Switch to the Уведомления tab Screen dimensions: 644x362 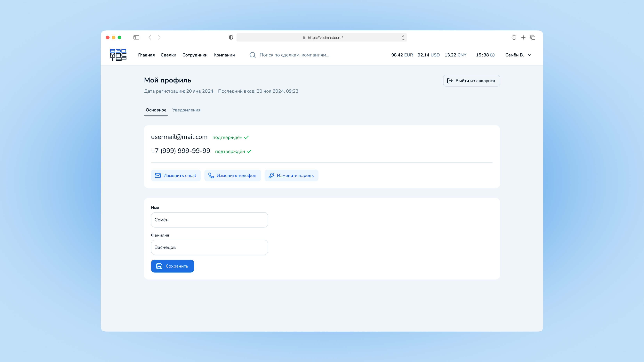coord(186,110)
